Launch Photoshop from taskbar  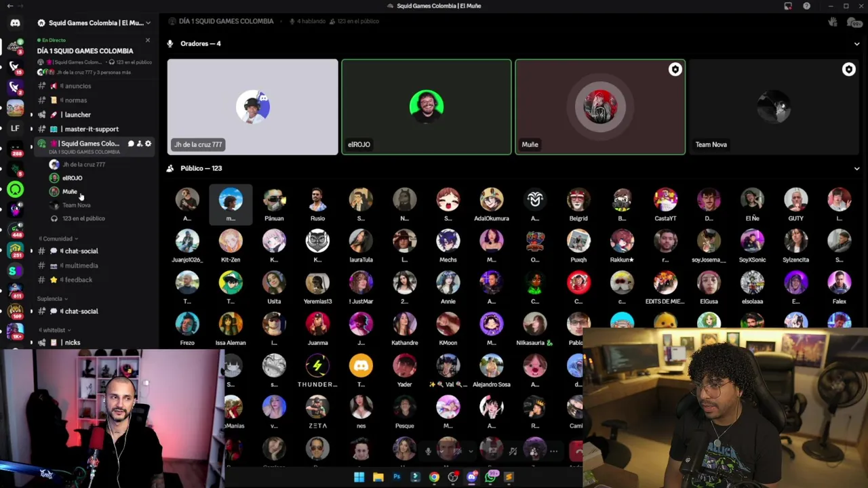(x=397, y=477)
